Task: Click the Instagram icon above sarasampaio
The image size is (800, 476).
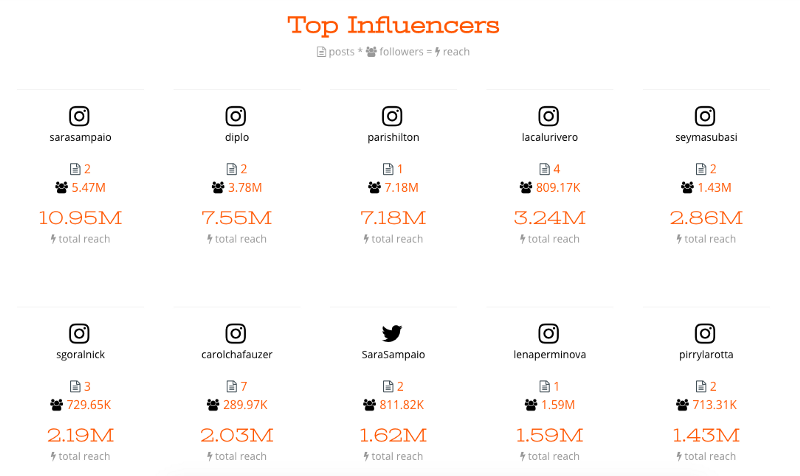Action: 79,116
